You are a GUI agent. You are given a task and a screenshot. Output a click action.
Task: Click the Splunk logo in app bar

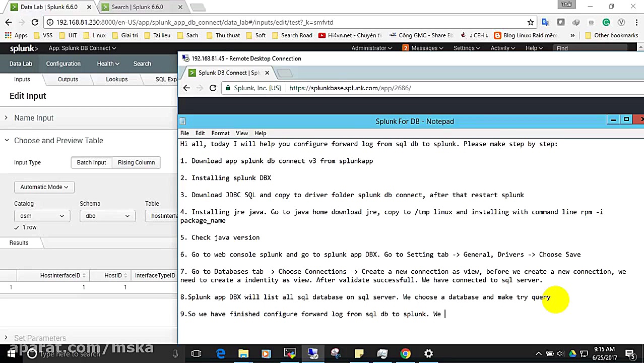coord(24,48)
